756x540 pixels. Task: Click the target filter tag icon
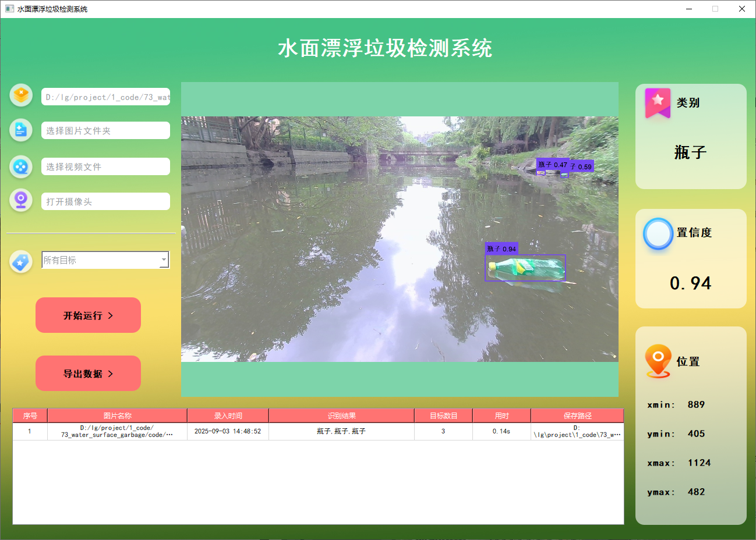click(x=21, y=262)
